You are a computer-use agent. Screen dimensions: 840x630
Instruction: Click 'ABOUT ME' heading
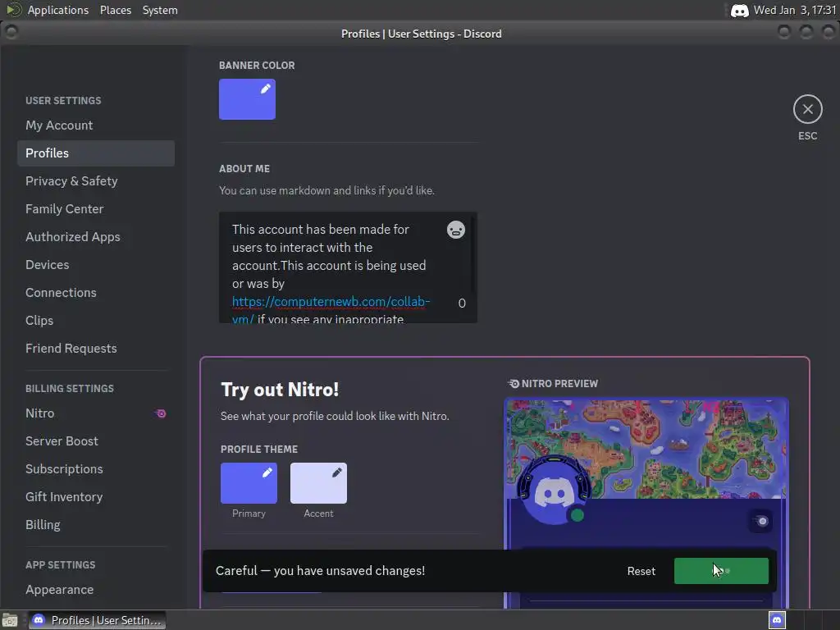pyautogui.click(x=244, y=169)
